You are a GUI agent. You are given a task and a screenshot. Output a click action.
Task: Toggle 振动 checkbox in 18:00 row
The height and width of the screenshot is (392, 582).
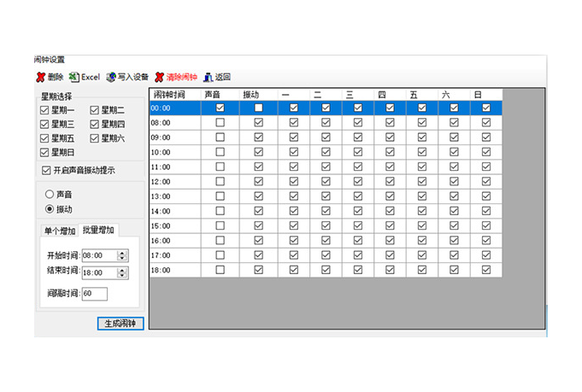pyautogui.click(x=258, y=270)
